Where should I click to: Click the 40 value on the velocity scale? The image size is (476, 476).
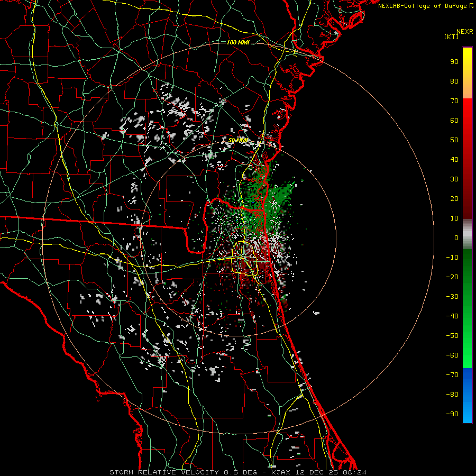pos(454,160)
